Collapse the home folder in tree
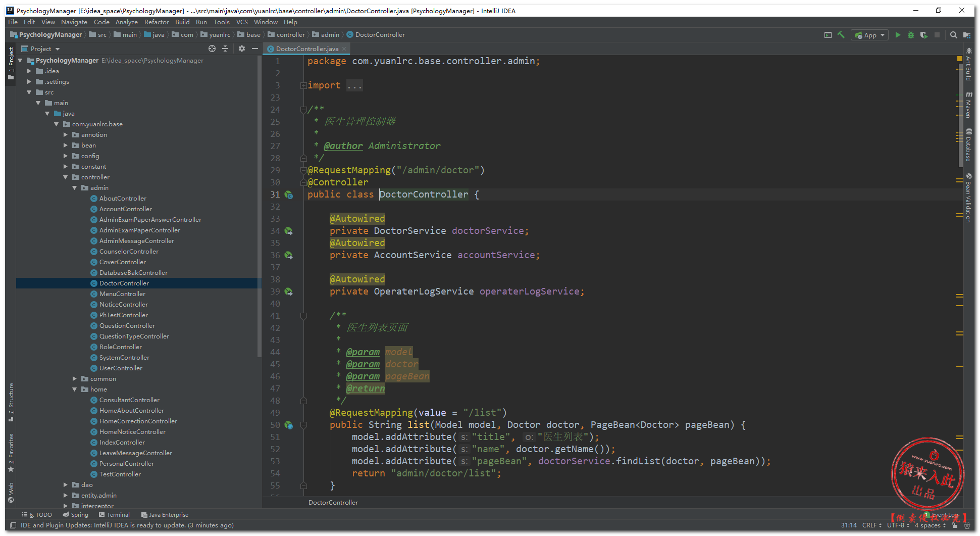This screenshot has height=536, width=980. pyautogui.click(x=75, y=389)
